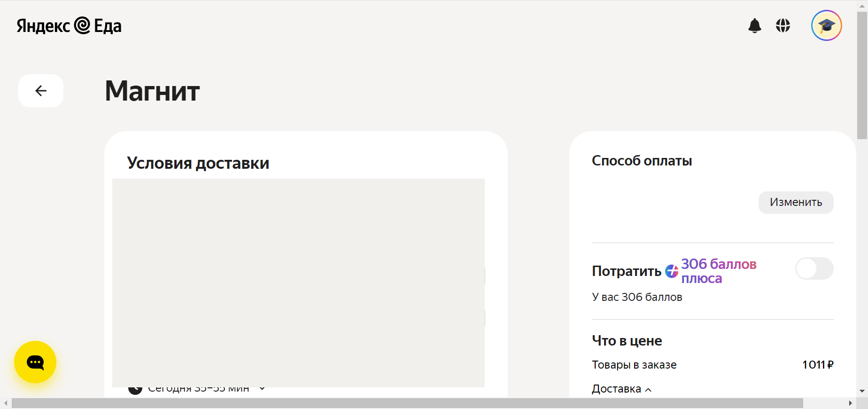Click the scroll down arrow
This screenshot has height=409, width=868.
pyautogui.click(x=862, y=391)
